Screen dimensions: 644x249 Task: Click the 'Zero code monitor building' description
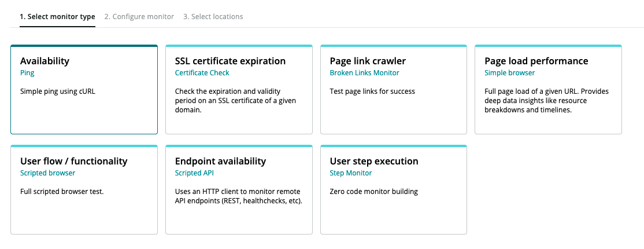click(374, 191)
